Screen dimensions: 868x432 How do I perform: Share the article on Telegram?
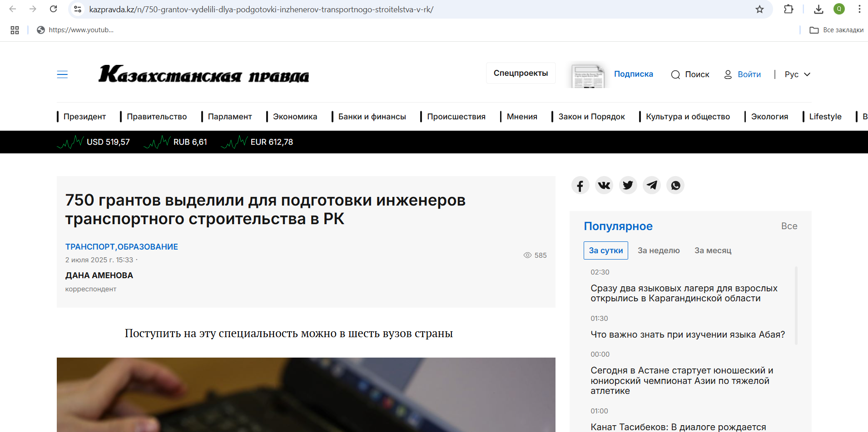tap(652, 185)
